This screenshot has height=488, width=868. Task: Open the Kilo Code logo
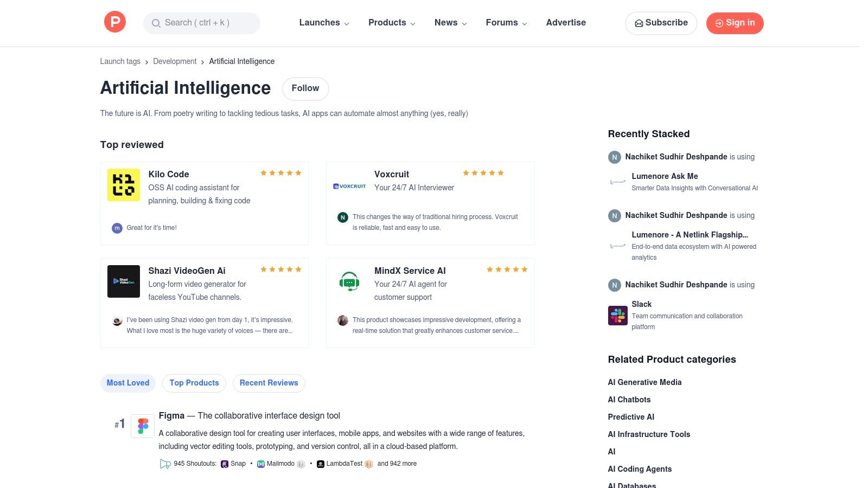124,185
